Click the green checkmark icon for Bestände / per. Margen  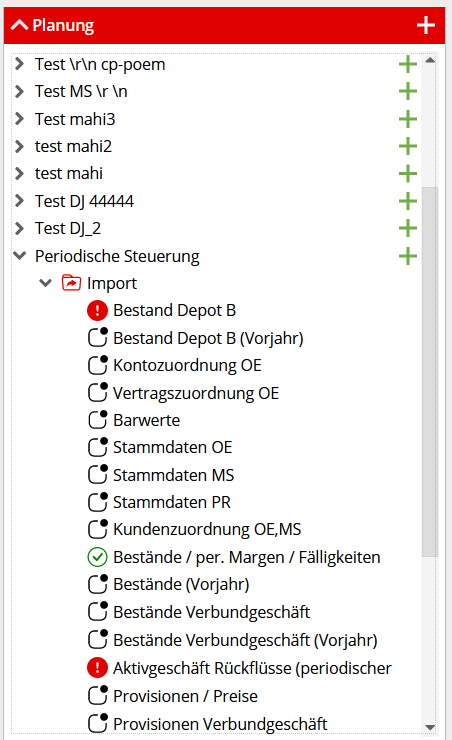pyautogui.click(x=98, y=557)
